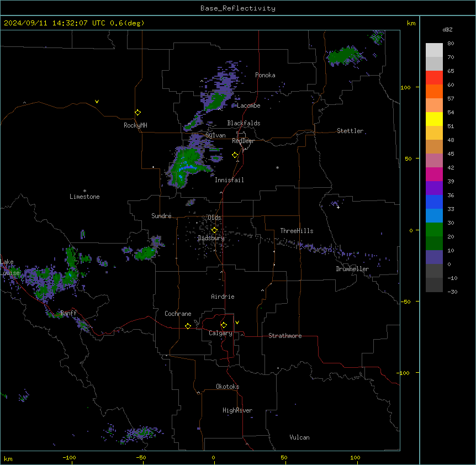Click the Banff label
The width and height of the screenshot is (476, 465).
coord(68,313)
